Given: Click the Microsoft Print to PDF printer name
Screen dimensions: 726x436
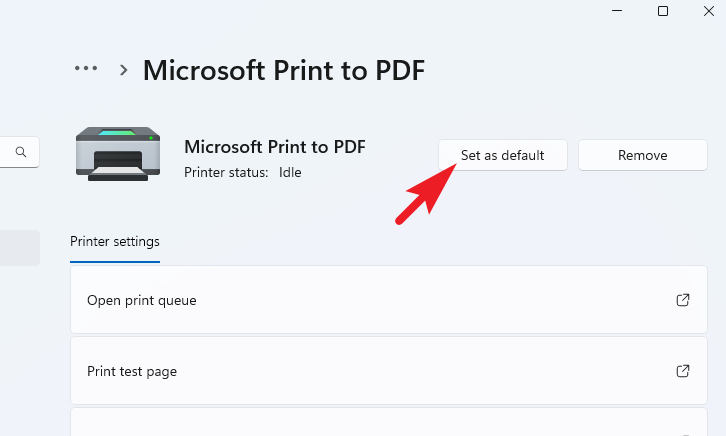Looking at the screenshot, I should (x=275, y=147).
